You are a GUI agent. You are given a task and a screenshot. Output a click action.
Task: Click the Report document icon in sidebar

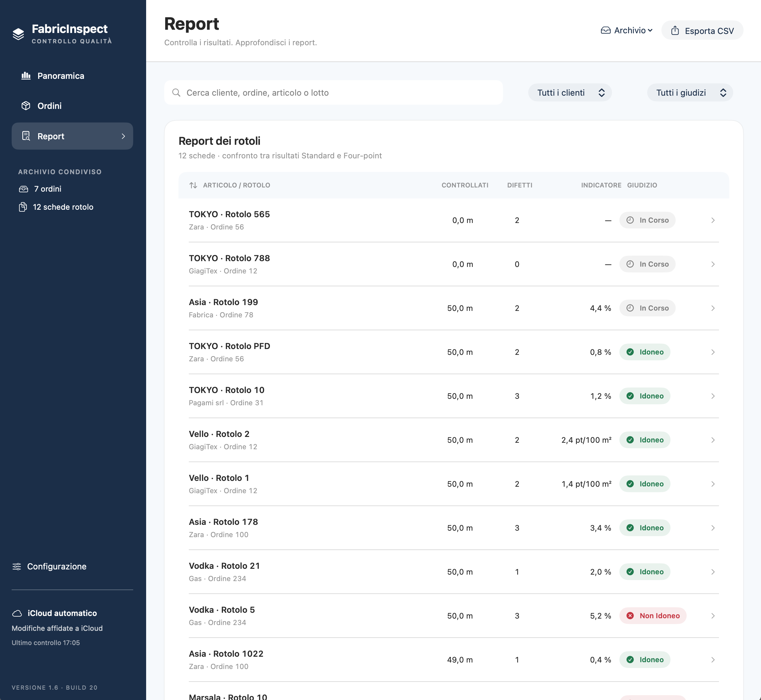click(26, 136)
